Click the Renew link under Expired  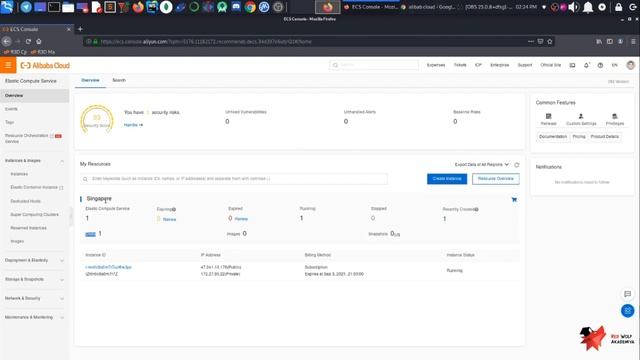[x=241, y=219]
